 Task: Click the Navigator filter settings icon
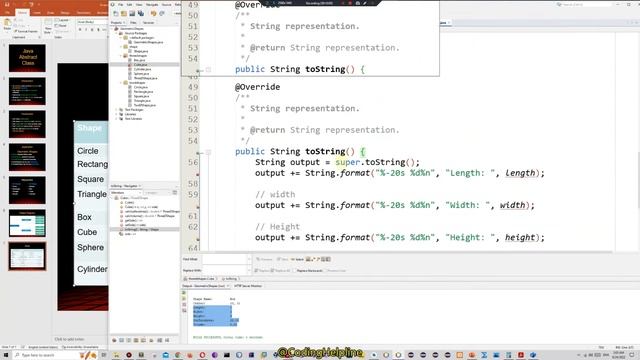(x=175, y=193)
